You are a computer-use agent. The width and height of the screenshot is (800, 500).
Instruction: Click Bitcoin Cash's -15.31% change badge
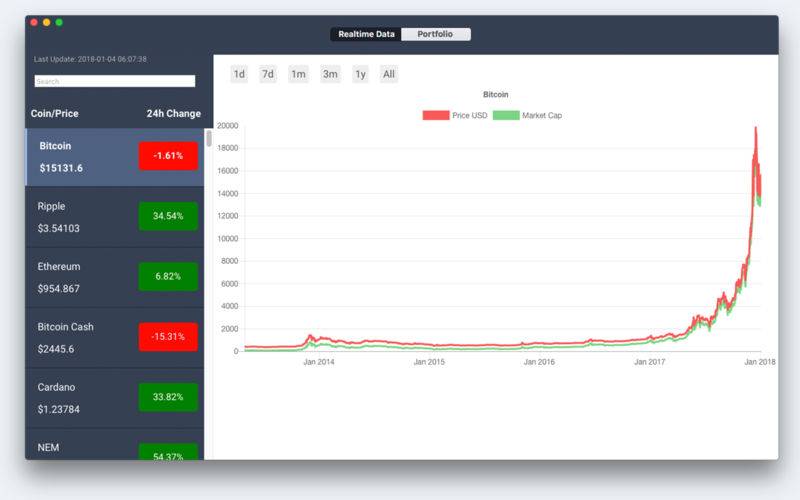[x=168, y=337]
